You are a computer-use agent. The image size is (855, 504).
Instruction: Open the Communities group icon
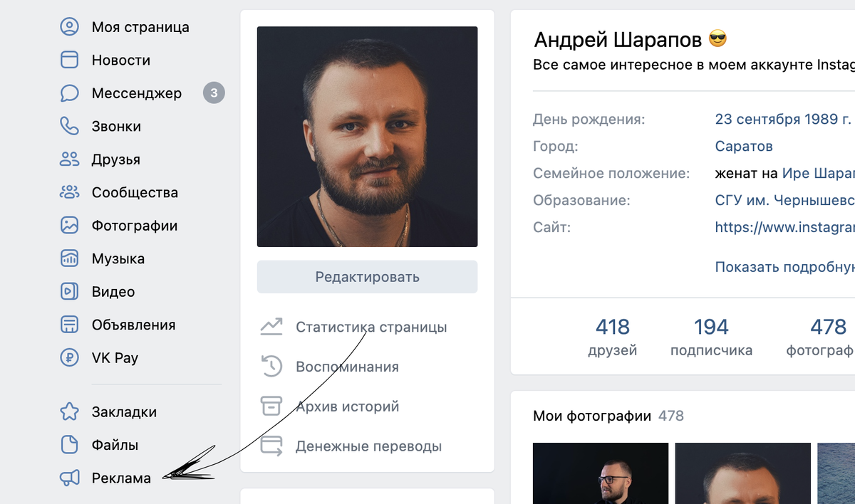pos(69,192)
